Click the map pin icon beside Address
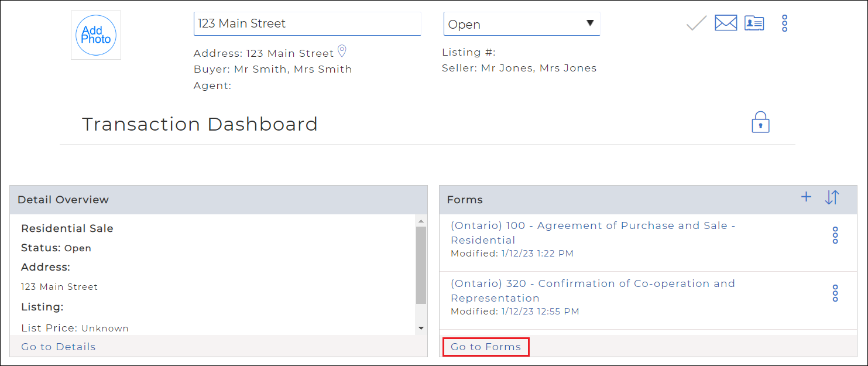This screenshot has width=868, height=366. (342, 52)
